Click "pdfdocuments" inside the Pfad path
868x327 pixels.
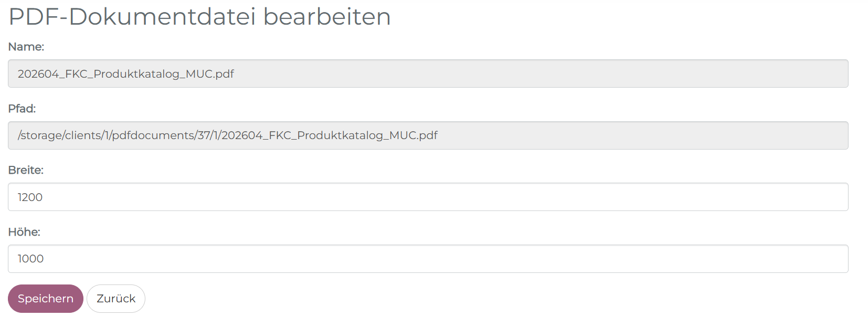(x=152, y=135)
